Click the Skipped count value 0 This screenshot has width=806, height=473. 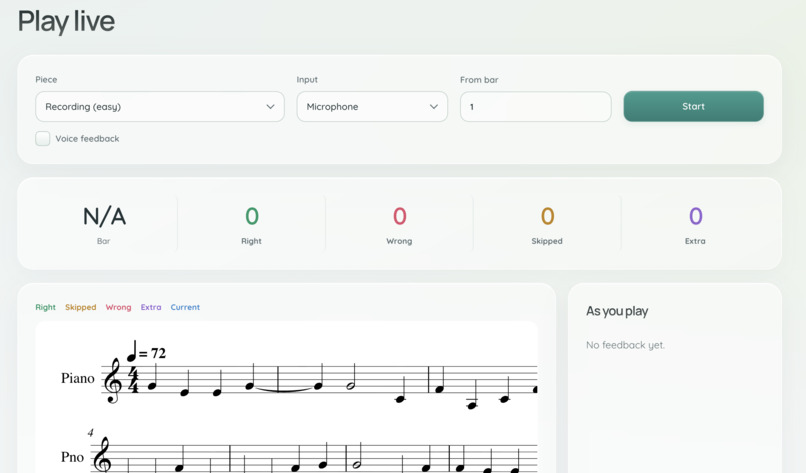pos(547,216)
